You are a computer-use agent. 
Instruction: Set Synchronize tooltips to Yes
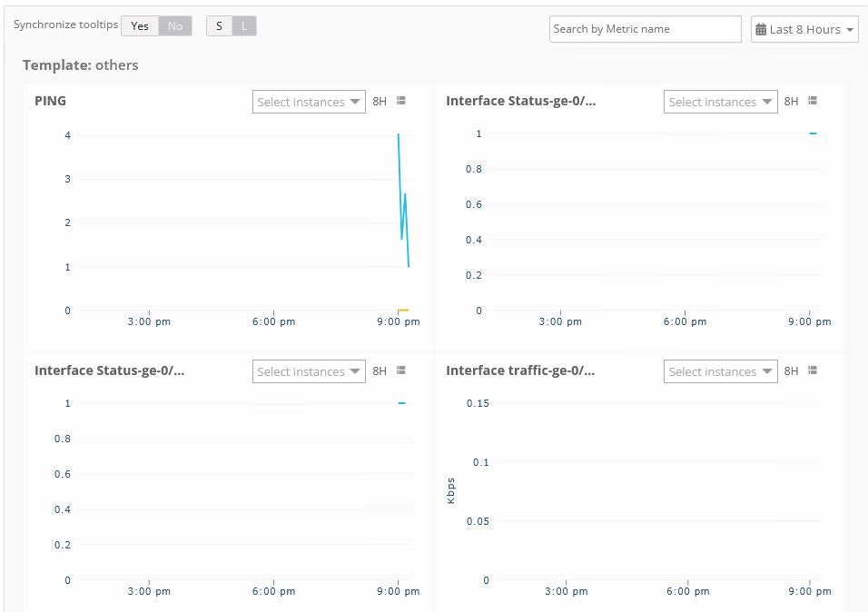140,26
